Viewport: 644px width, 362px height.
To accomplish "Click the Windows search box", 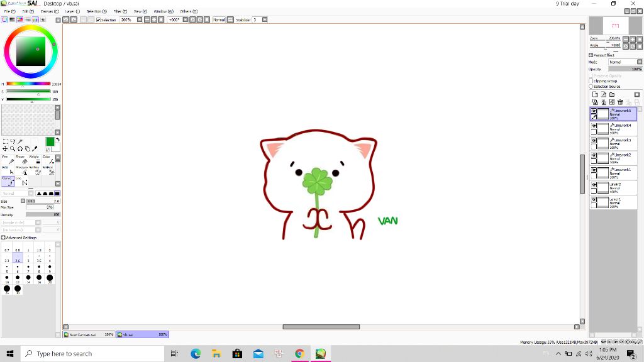I will click(92, 353).
